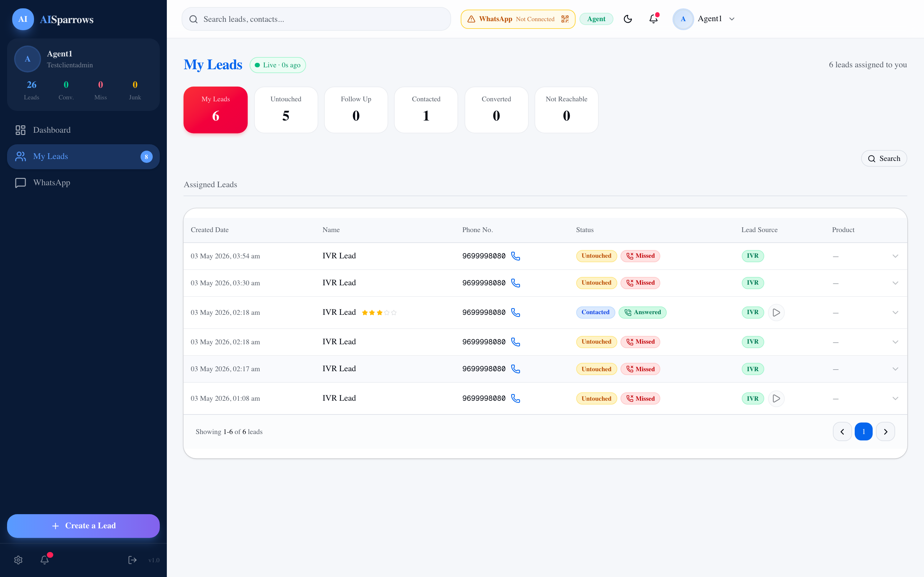Toggle dark mode moon icon
This screenshot has width=924, height=577.
(628, 19)
